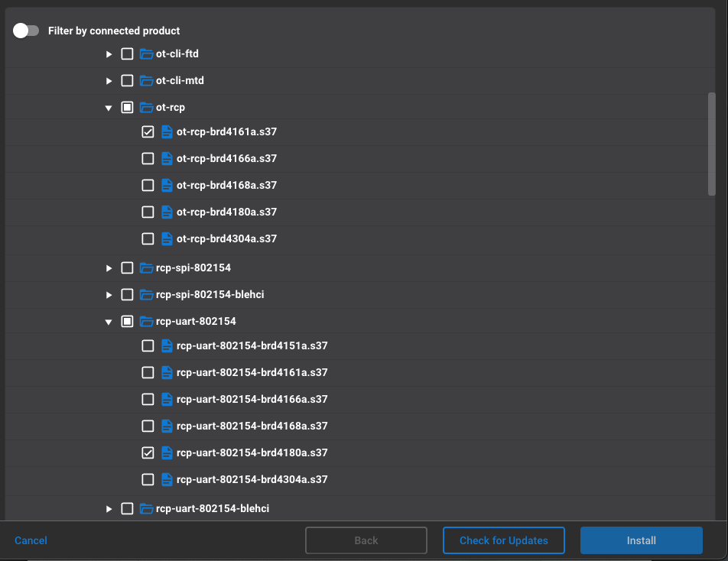
Task: Click Check for Updates
Action: (x=503, y=540)
